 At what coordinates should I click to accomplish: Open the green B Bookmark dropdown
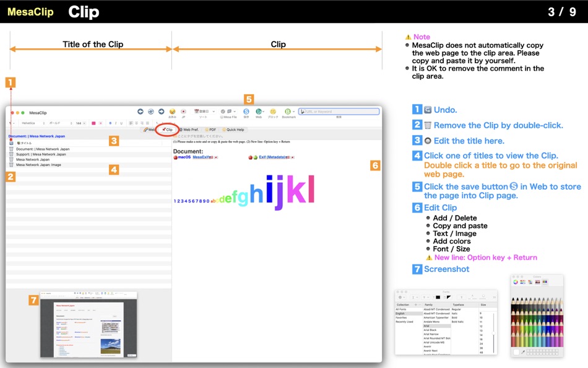[289, 112]
